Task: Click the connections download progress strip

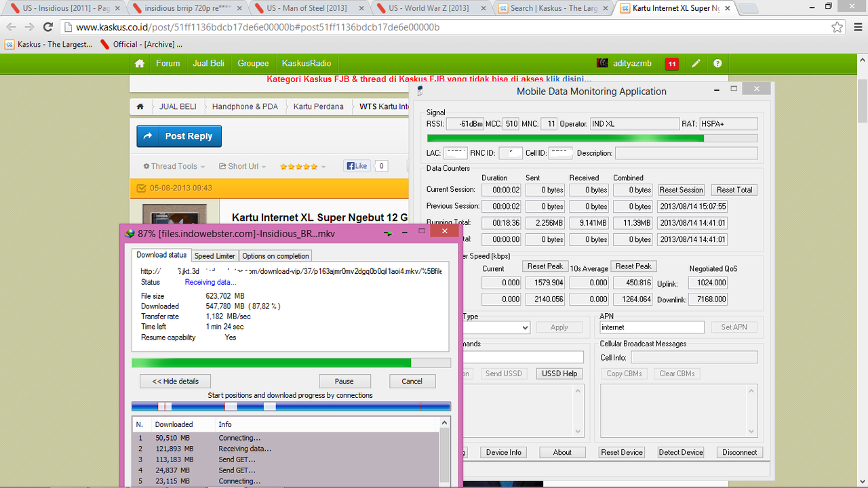Action: click(x=291, y=407)
